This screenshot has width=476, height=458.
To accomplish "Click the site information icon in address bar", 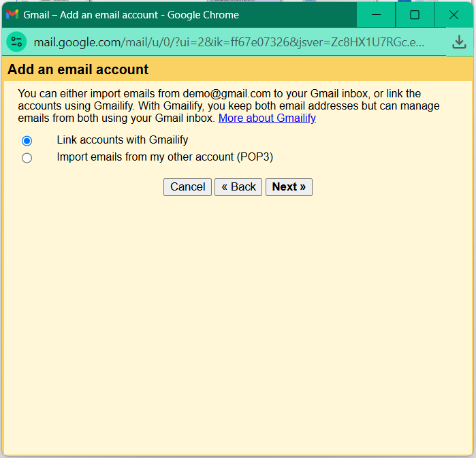I will [16, 42].
